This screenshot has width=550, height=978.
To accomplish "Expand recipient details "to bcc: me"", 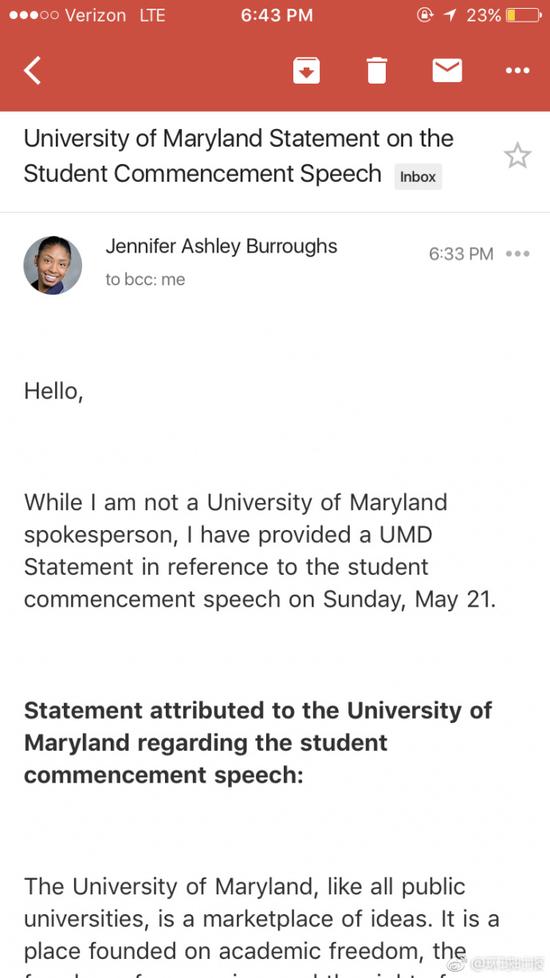I will 145,279.
